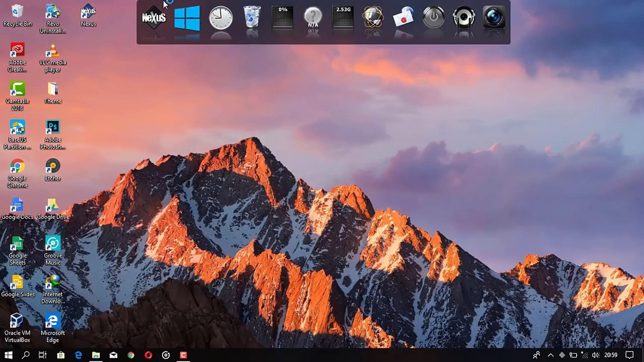Click the CPU usage meter showing 0%

[282, 17]
